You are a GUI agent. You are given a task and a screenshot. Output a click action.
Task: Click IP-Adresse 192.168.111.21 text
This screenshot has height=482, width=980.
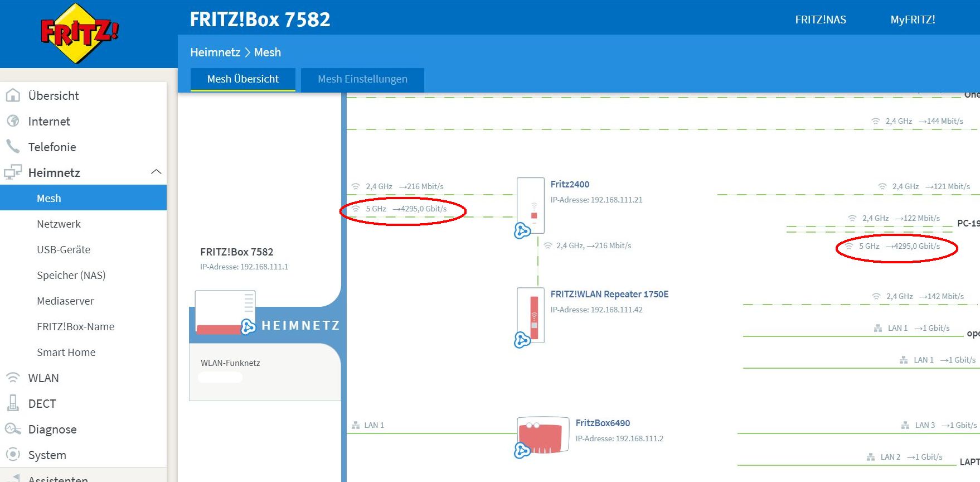[596, 200]
